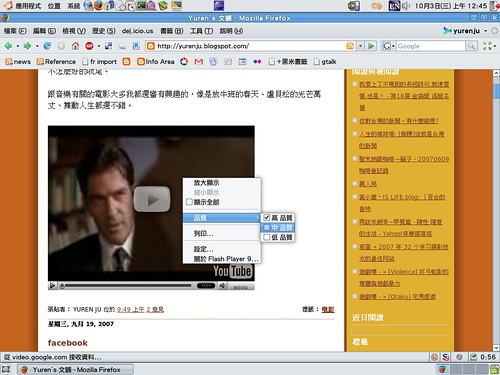Open the Reference bookmark
500x375 pixels.
click(x=56, y=62)
